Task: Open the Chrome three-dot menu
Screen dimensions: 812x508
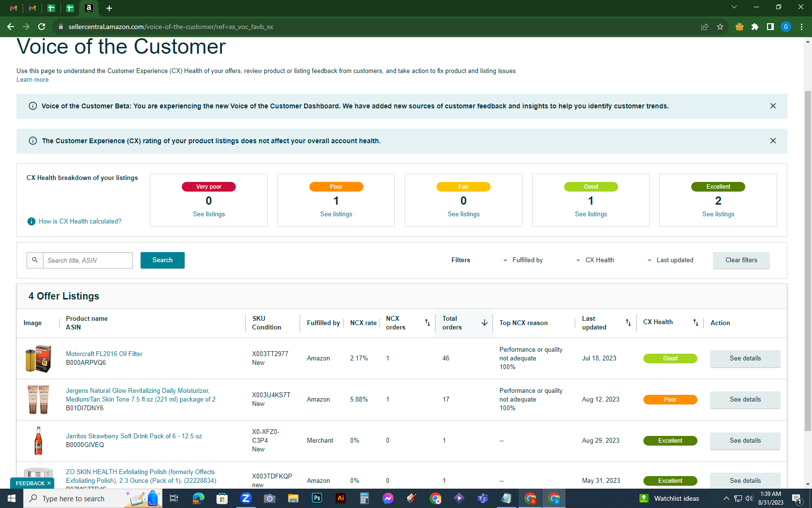Action: pyautogui.click(x=801, y=27)
